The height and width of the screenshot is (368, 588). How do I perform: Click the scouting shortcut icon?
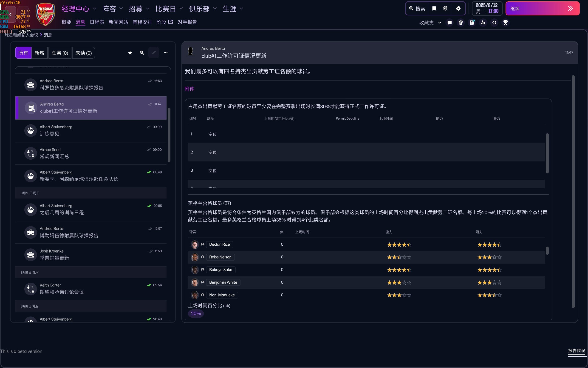pos(483,23)
